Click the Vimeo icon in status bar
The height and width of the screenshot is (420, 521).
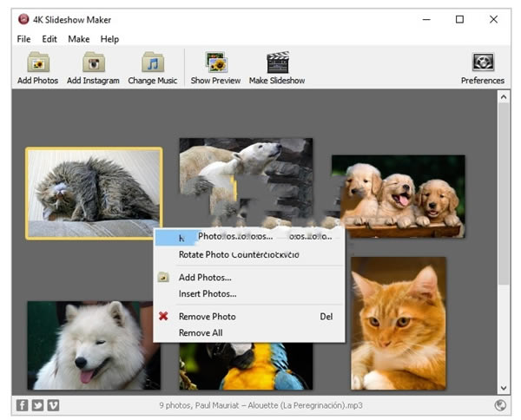pos(53,405)
